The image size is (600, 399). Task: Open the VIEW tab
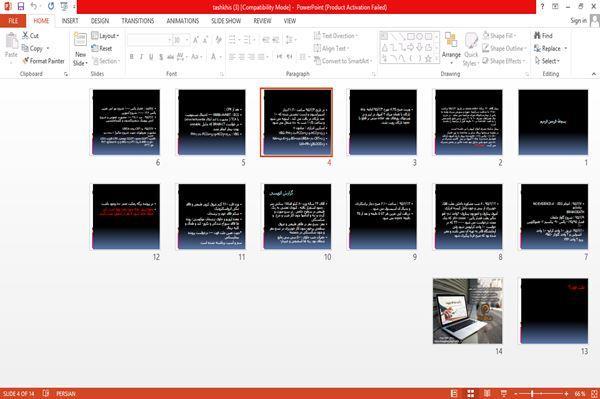pos(290,21)
